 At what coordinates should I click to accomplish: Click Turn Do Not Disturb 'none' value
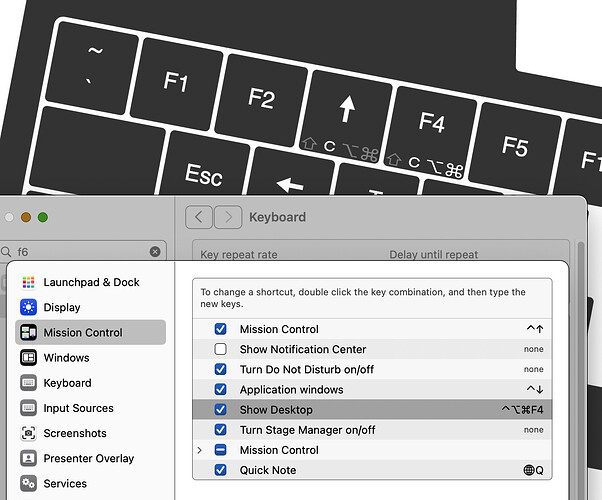click(x=534, y=369)
